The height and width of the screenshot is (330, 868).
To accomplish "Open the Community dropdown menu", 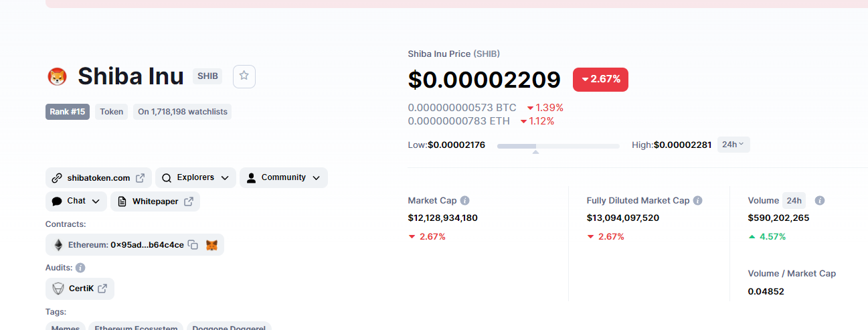I will pos(283,177).
